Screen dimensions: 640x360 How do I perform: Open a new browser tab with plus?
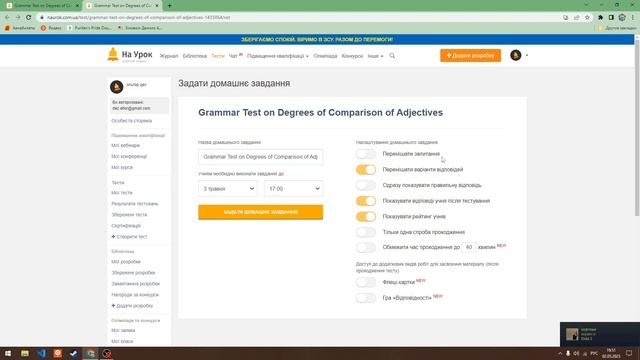click(169, 6)
